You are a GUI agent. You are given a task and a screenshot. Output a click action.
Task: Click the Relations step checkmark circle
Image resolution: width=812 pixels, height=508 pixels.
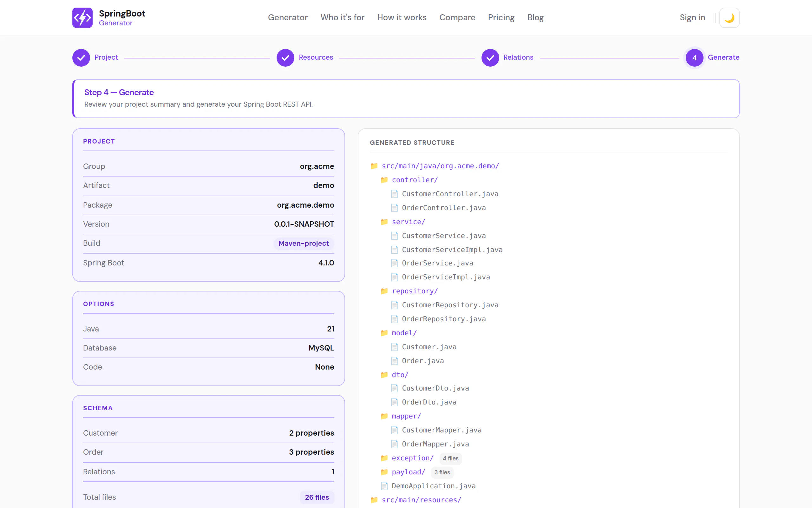pyautogui.click(x=490, y=57)
